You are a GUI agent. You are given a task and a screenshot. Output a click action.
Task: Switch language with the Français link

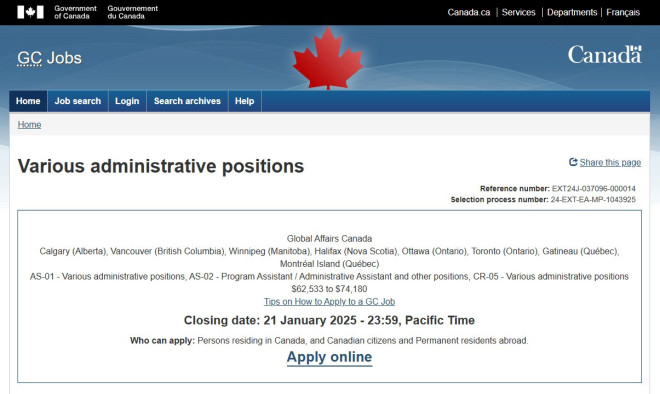coord(623,12)
